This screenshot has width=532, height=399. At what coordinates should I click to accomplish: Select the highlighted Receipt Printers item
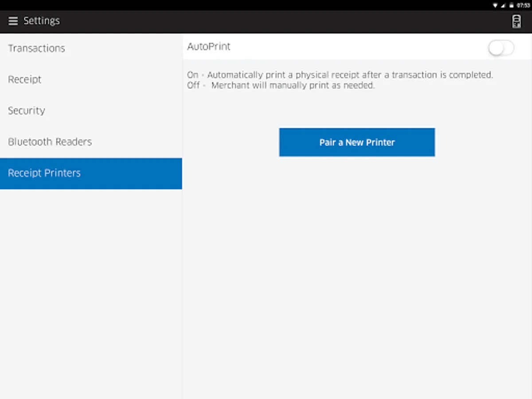click(44, 173)
